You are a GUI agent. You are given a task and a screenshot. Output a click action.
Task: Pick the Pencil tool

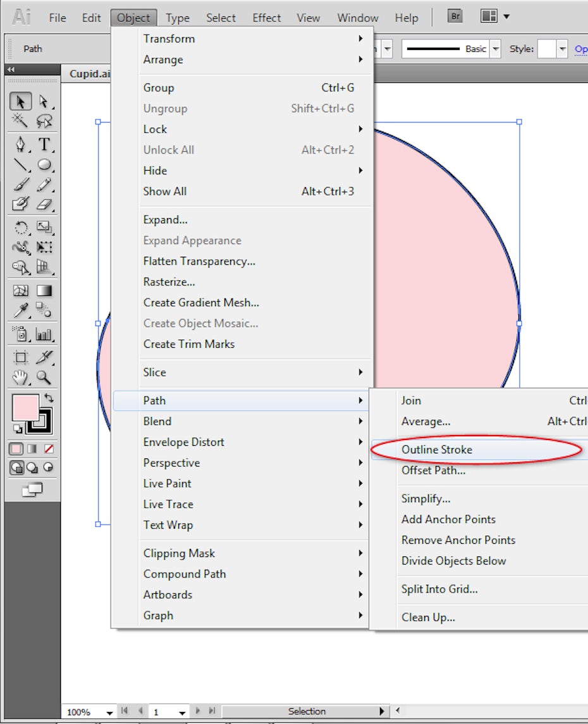44,185
